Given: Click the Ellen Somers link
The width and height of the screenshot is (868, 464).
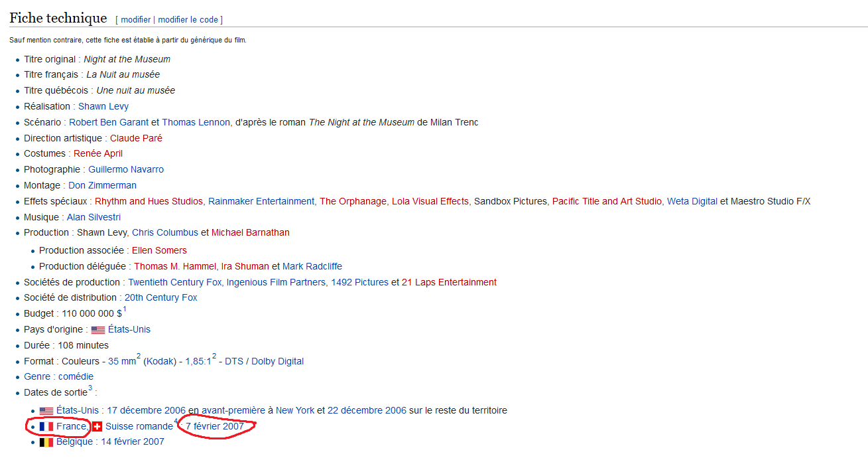Looking at the screenshot, I should point(159,250).
